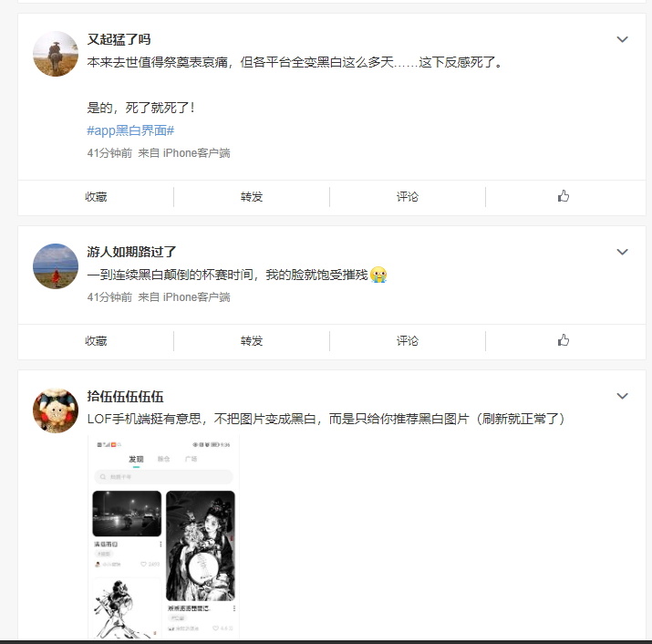Open avatar of user 游人如期路过了
The width and height of the screenshot is (652, 644).
(x=56, y=266)
